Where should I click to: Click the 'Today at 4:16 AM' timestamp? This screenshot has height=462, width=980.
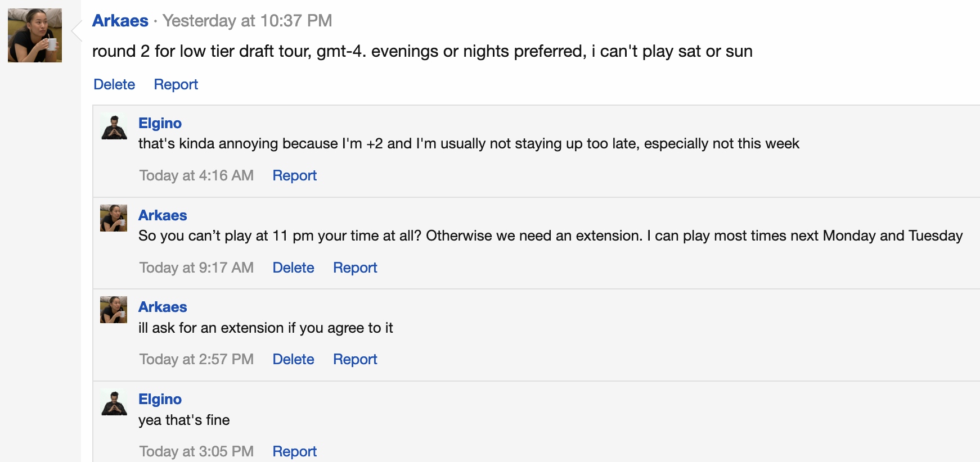(x=196, y=175)
